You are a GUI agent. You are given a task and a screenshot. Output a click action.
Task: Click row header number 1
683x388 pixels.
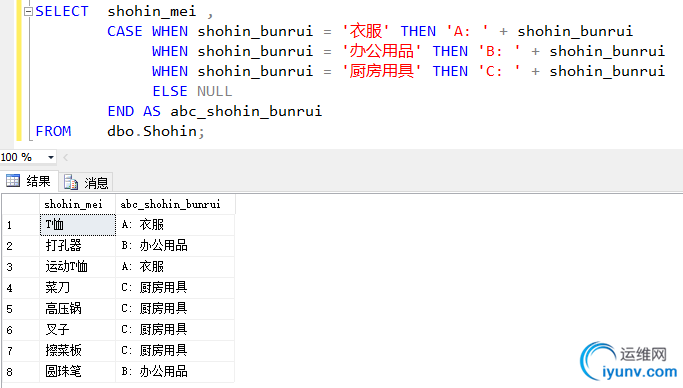coord(21,225)
